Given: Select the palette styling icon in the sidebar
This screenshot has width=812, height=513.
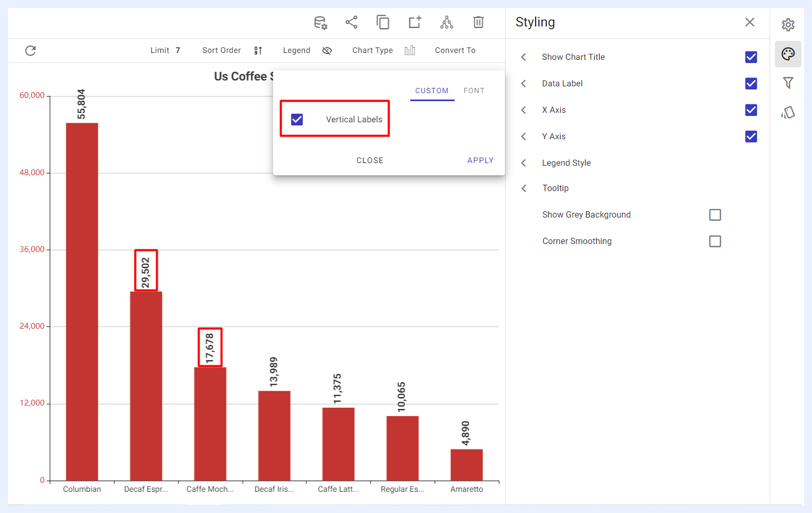Looking at the screenshot, I should point(788,54).
